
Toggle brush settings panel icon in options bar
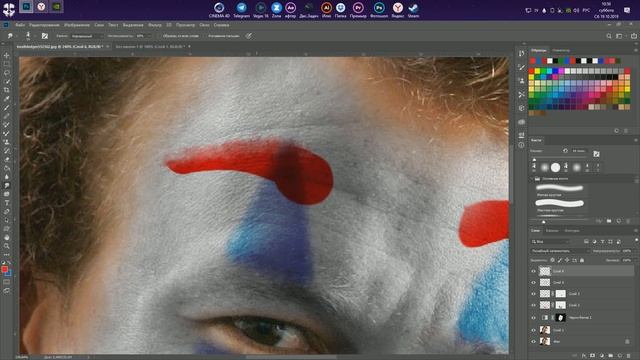[45, 36]
